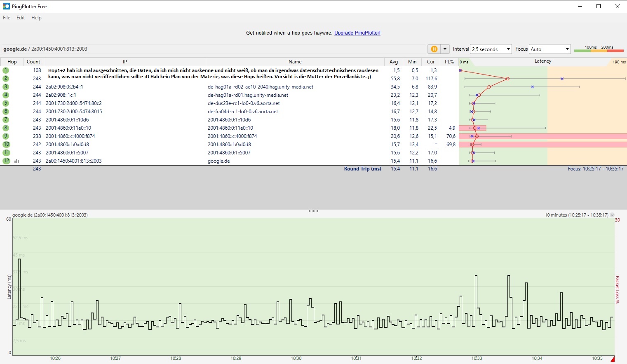This screenshot has height=364, width=627.
Task: Click the Avg column header
Action: 394,62
